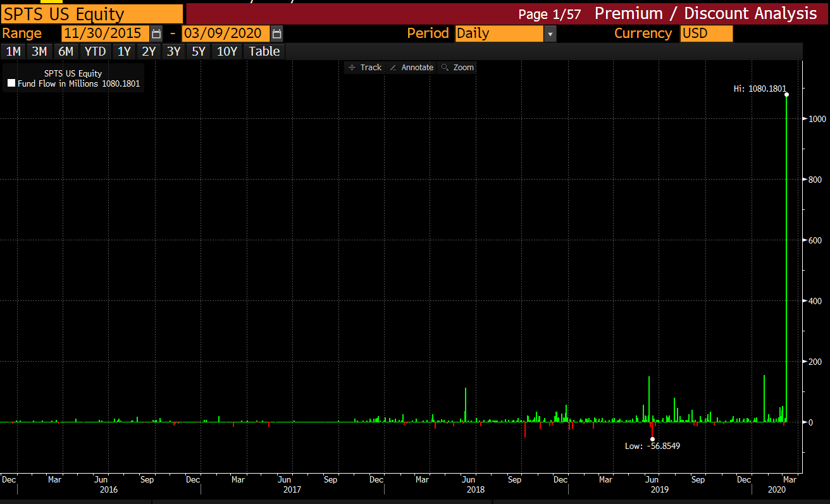The image size is (830, 504).
Task: Click the 1M range button
Action: tap(13, 51)
